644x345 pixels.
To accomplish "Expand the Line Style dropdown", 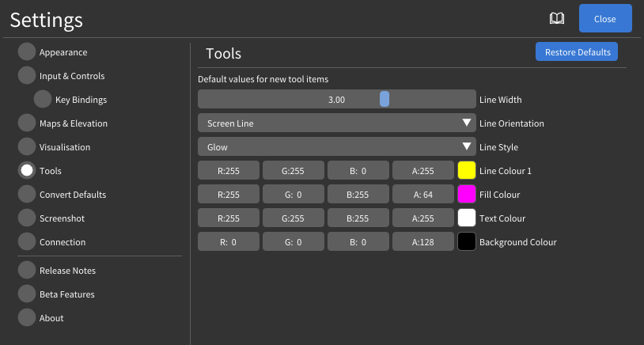I will [x=335, y=147].
